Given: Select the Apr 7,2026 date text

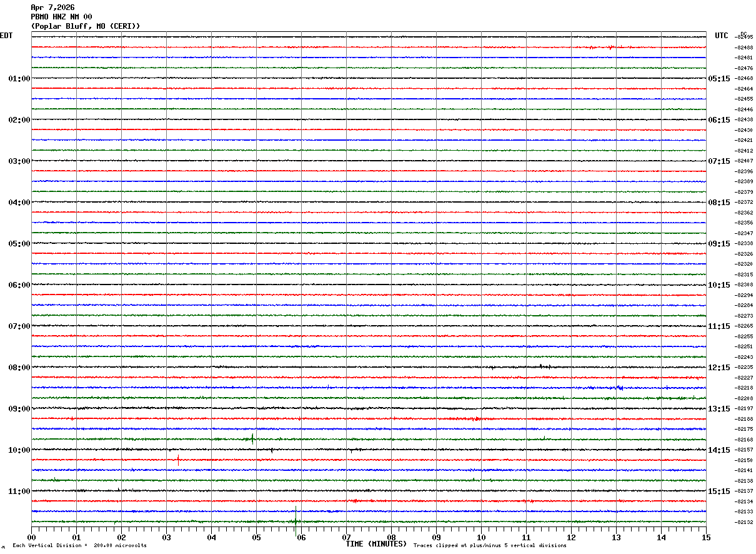Looking at the screenshot, I should tap(52, 8).
